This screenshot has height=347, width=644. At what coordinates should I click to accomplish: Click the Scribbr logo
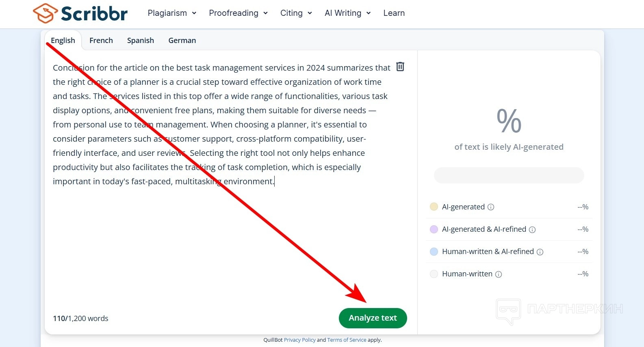[x=80, y=13]
